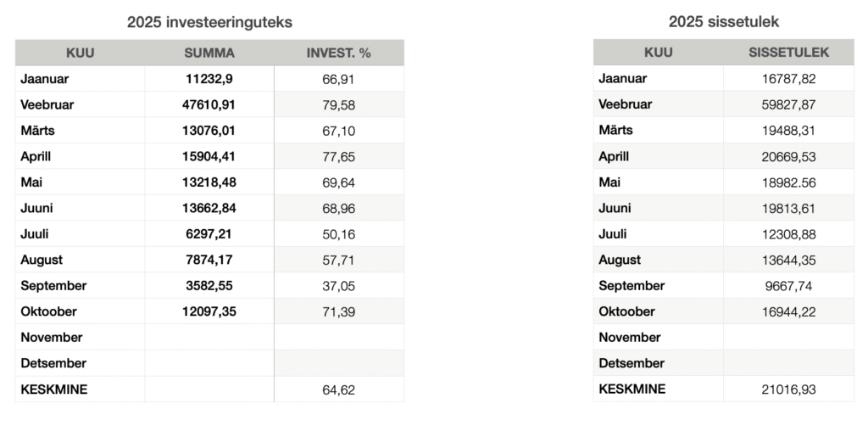Click the Juuli percent cell 50,16

[339, 234]
